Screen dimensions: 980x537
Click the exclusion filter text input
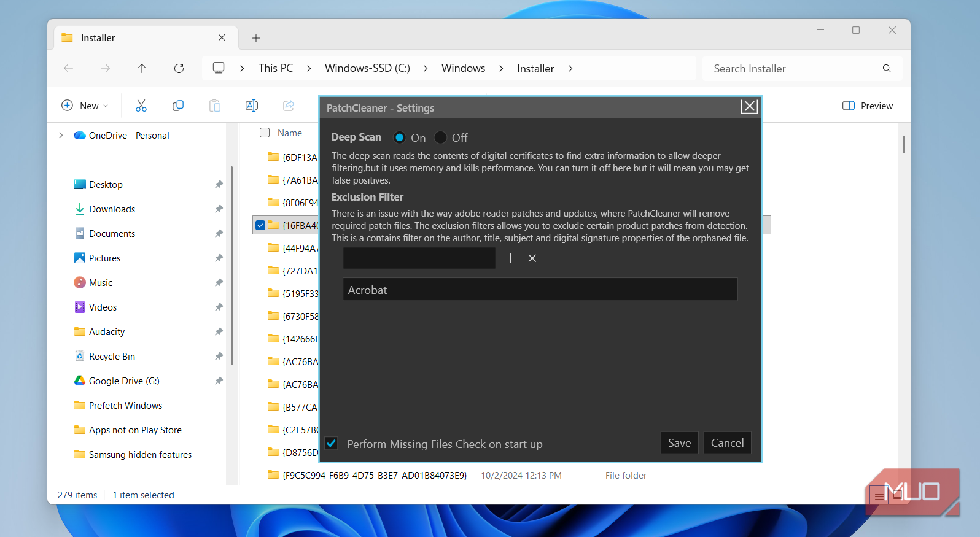point(419,258)
